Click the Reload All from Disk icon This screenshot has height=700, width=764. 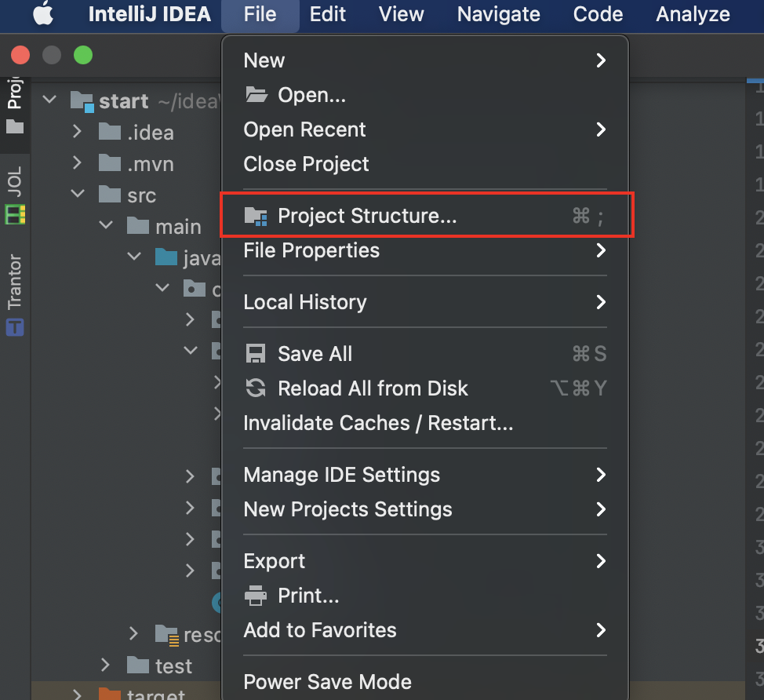click(255, 388)
